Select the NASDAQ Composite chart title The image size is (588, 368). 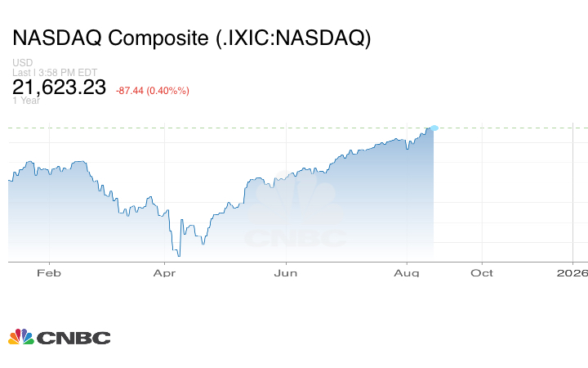click(x=191, y=38)
